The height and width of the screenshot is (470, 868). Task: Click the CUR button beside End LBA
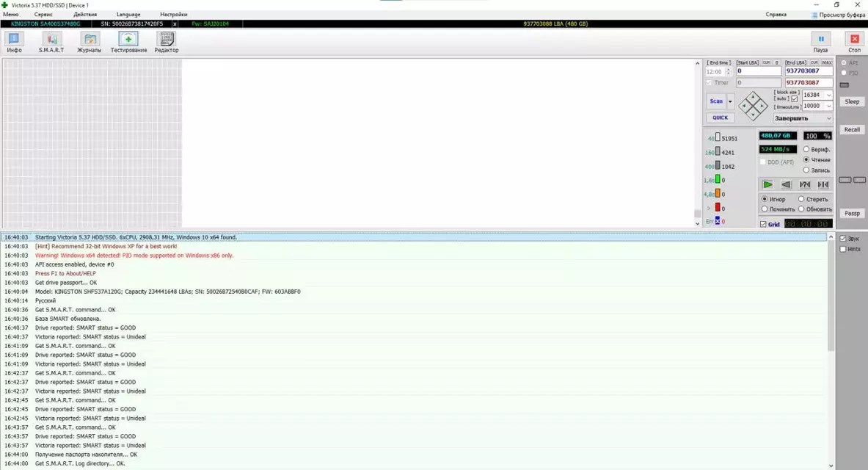click(x=814, y=62)
